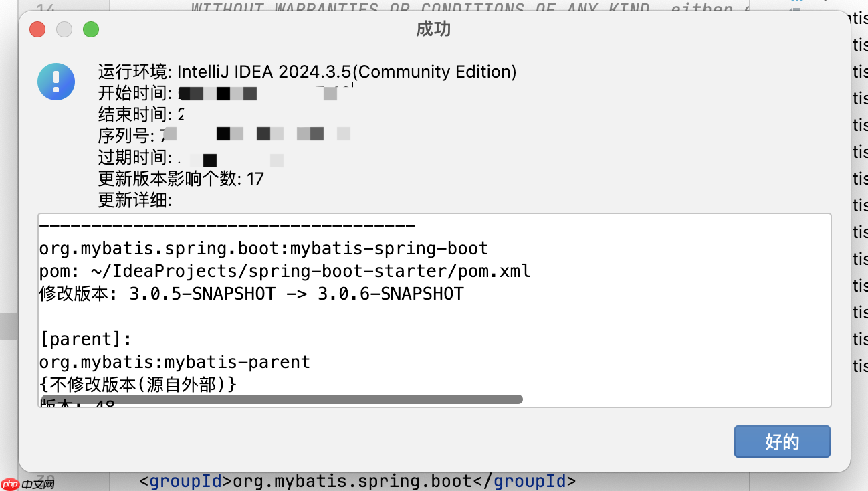Image resolution: width=868 pixels, height=491 pixels.
Task: Click the green zoom traffic light
Action: [x=91, y=29]
